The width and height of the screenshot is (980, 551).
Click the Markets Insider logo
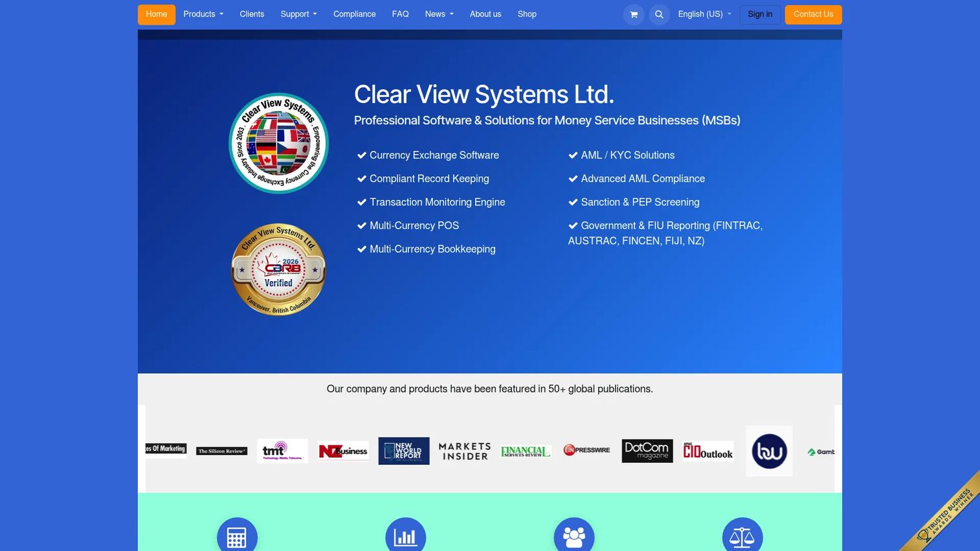tap(465, 451)
